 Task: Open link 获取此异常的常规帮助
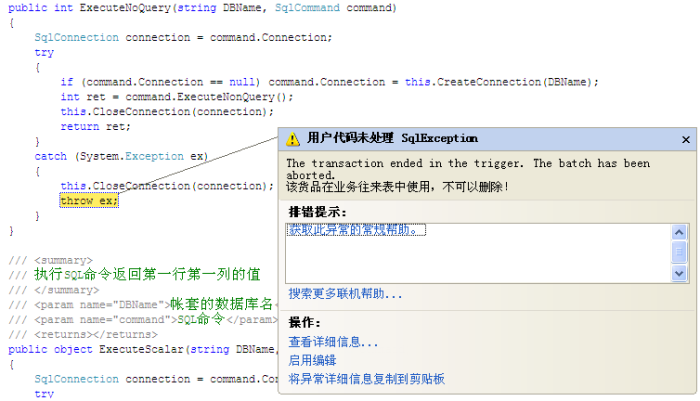click(356, 230)
